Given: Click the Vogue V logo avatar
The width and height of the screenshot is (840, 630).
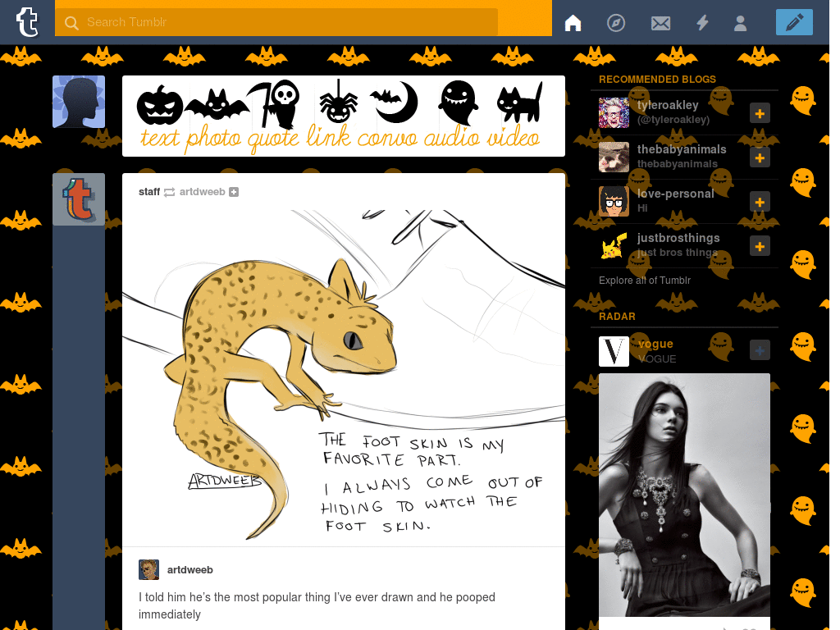Looking at the screenshot, I should pyautogui.click(x=614, y=351).
